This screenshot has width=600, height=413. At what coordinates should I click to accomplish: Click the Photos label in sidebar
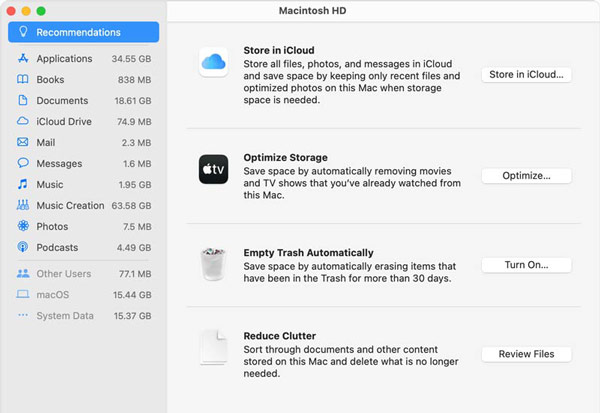tap(52, 227)
